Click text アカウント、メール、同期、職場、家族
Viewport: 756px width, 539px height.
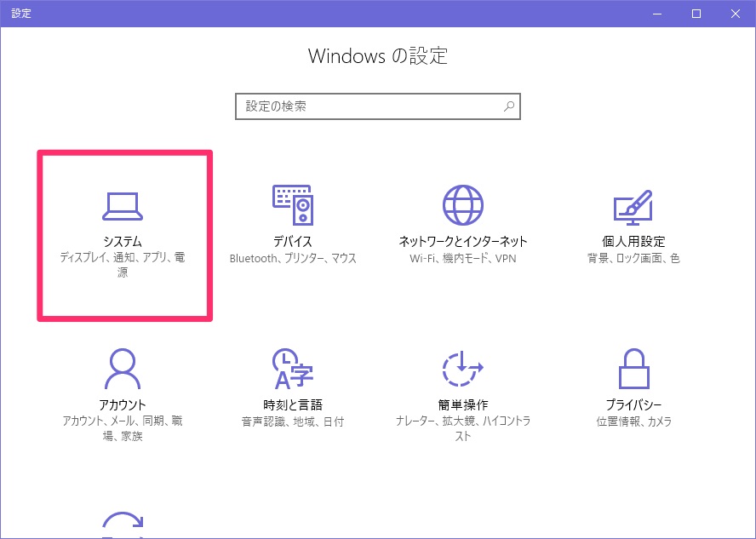click(123, 428)
